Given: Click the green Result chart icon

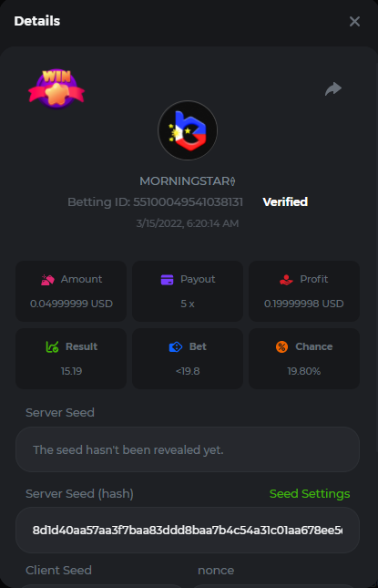Looking at the screenshot, I should coord(52,347).
